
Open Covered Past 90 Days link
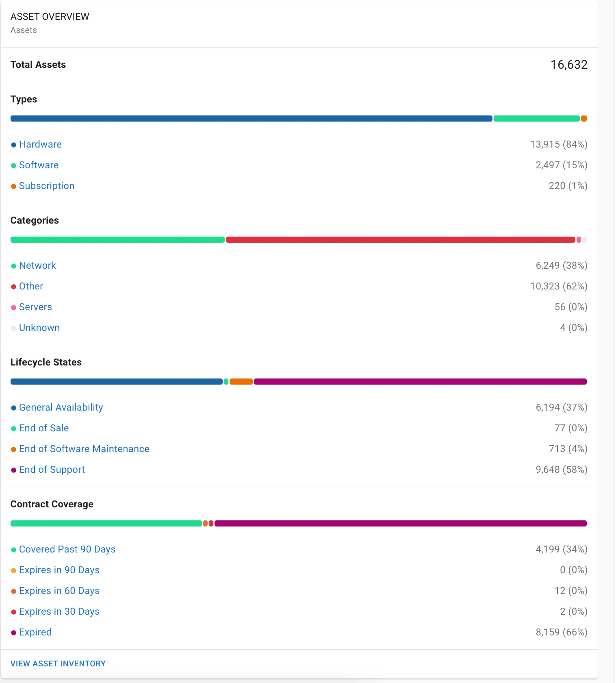tap(67, 549)
